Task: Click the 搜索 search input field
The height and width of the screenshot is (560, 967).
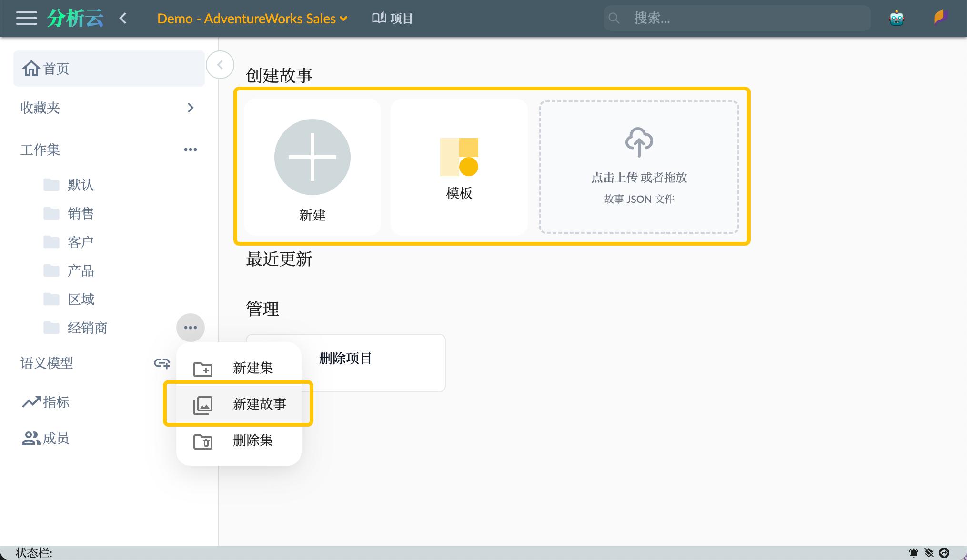Action: [x=738, y=18]
